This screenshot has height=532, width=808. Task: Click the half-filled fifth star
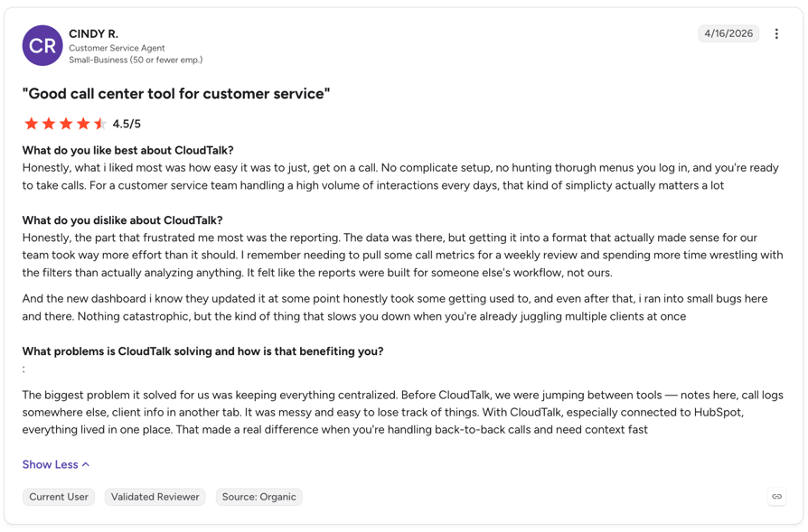coord(100,124)
